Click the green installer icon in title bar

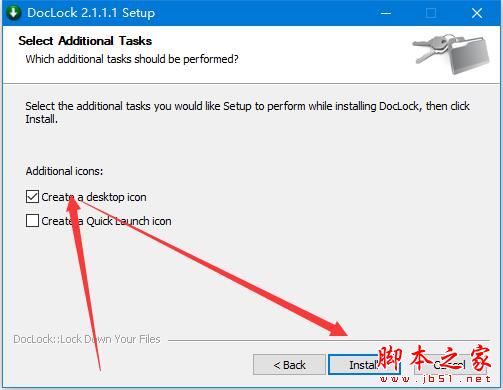click(13, 13)
